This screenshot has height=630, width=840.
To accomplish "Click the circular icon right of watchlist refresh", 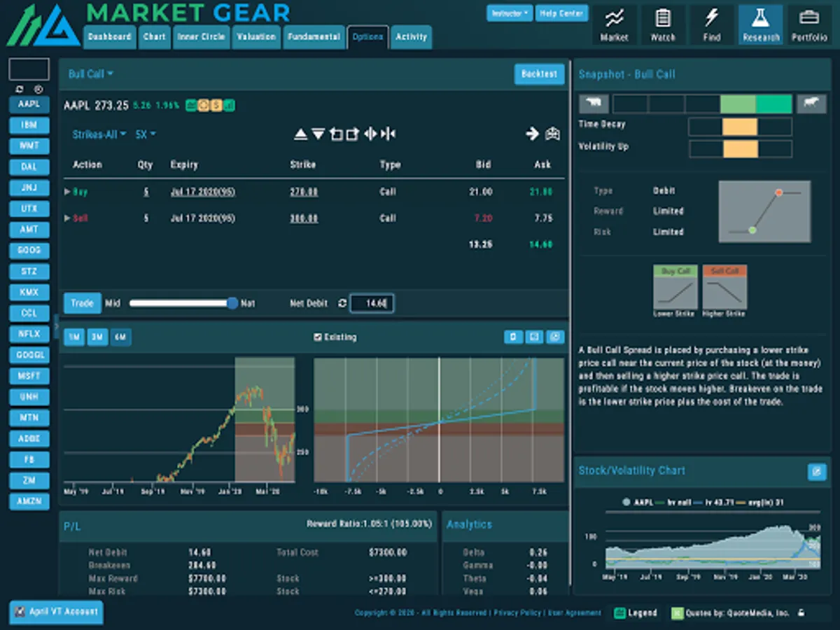I will 38,90.
